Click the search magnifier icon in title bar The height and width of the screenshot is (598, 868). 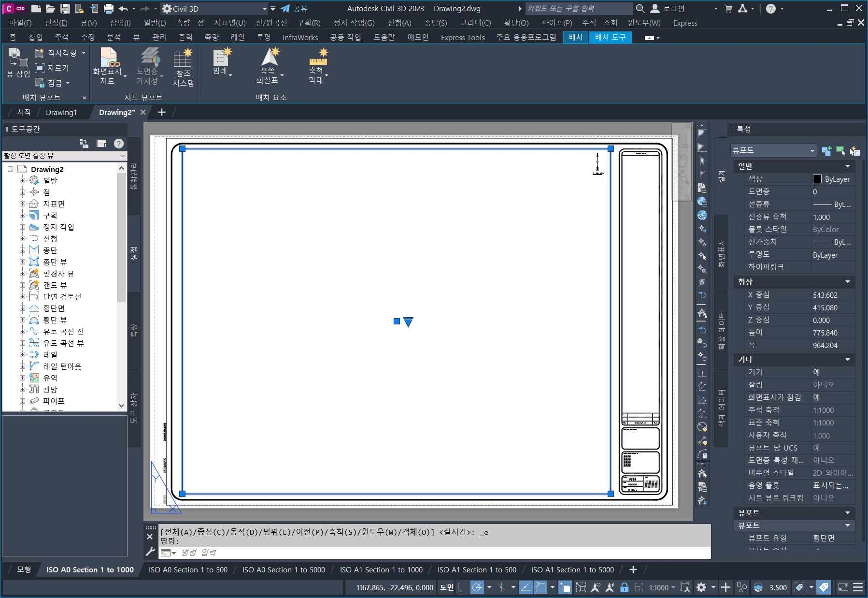[640, 9]
